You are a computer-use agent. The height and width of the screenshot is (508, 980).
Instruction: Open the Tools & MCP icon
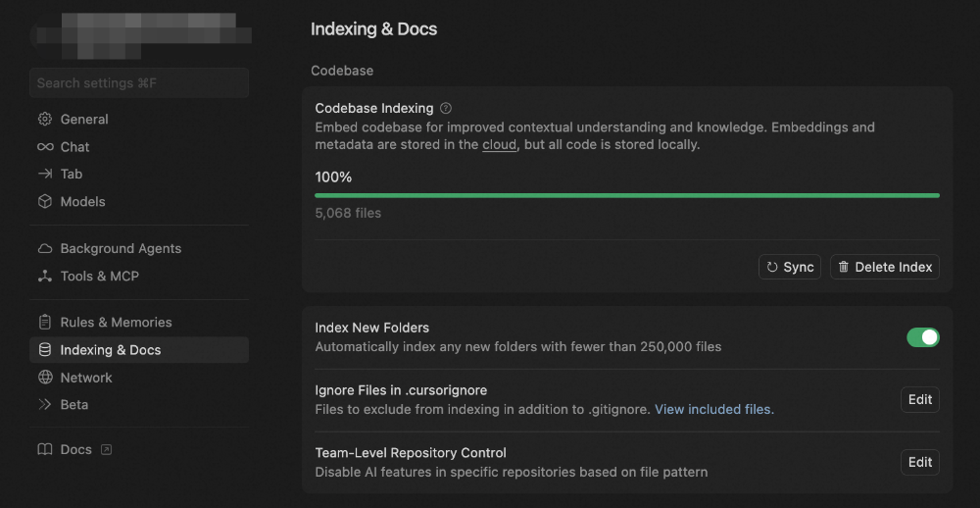click(45, 276)
